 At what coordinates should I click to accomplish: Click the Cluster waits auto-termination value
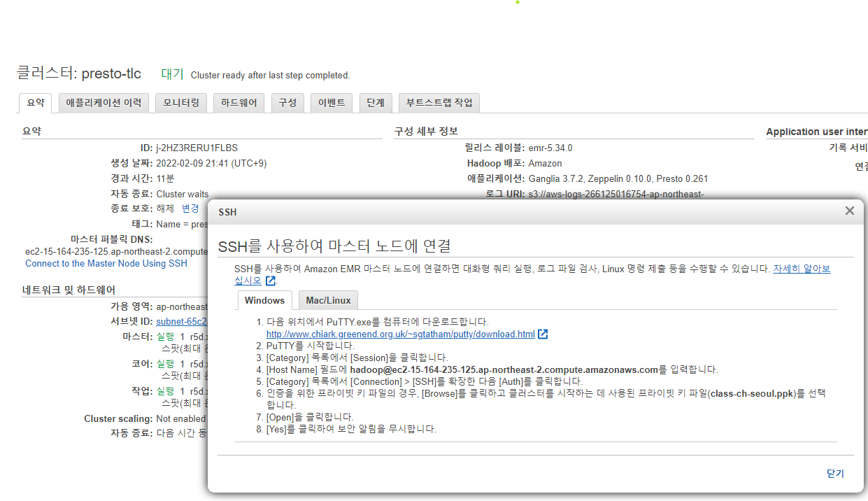click(182, 195)
